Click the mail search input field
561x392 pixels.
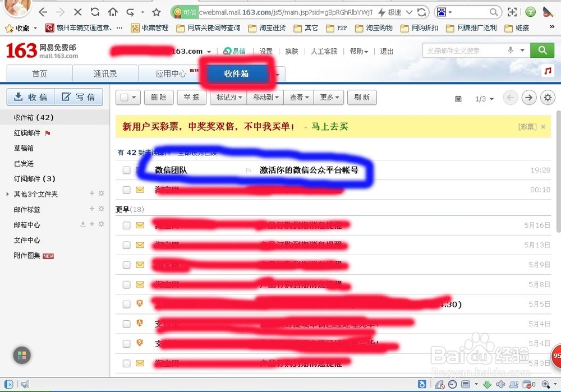[465, 50]
